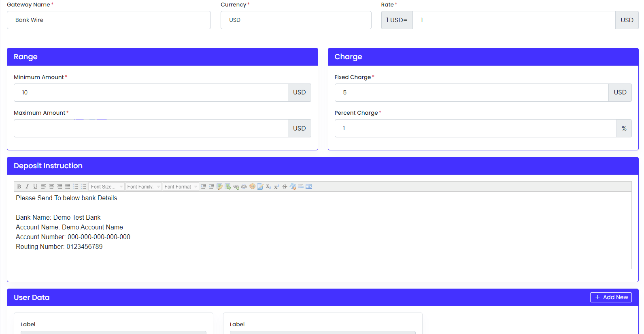This screenshot has width=644, height=334.
Task: Open the Font Size dropdown
Action: click(x=106, y=186)
